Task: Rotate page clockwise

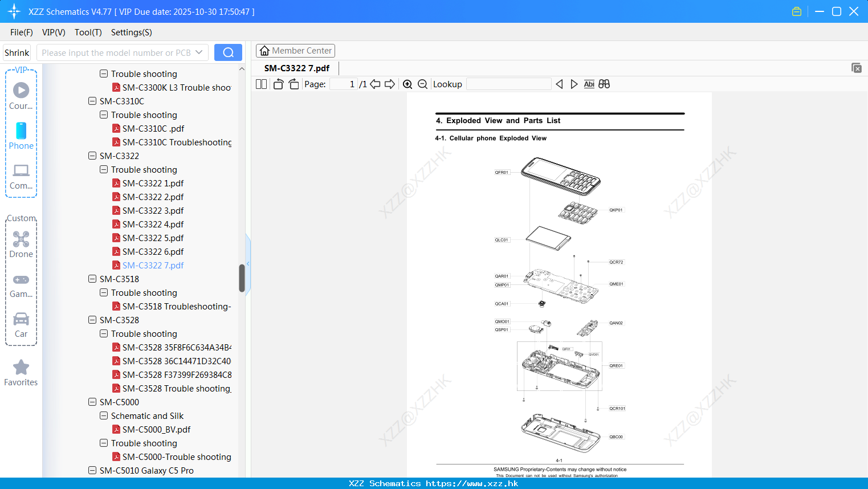Action: click(294, 84)
